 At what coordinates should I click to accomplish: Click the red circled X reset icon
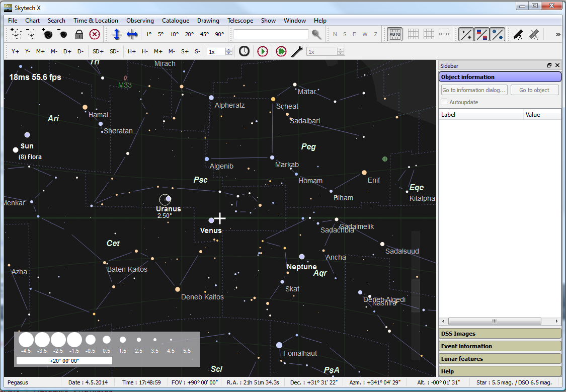95,34
